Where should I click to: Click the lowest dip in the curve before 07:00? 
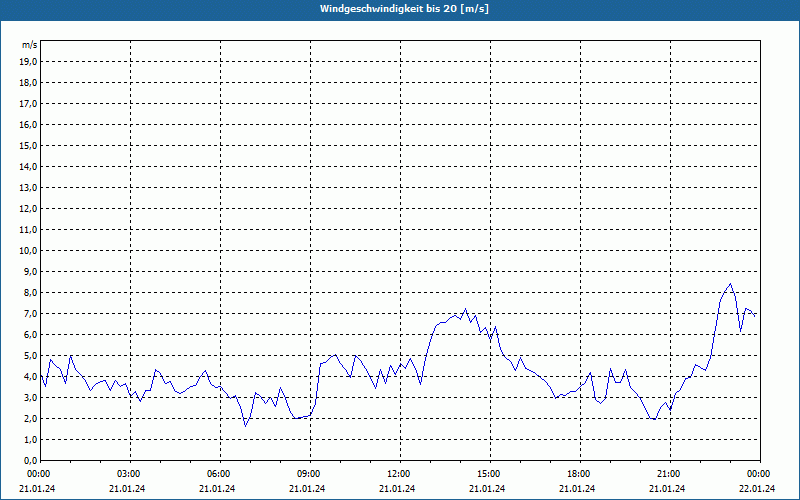pyautogui.click(x=245, y=426)
